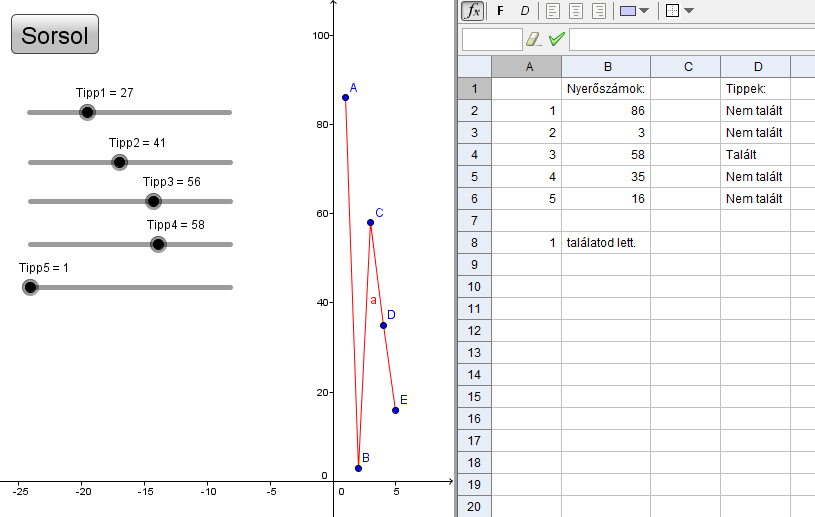Toggle italic (D) text formatting
815x517 pixels.
click(x=525, y=11)
